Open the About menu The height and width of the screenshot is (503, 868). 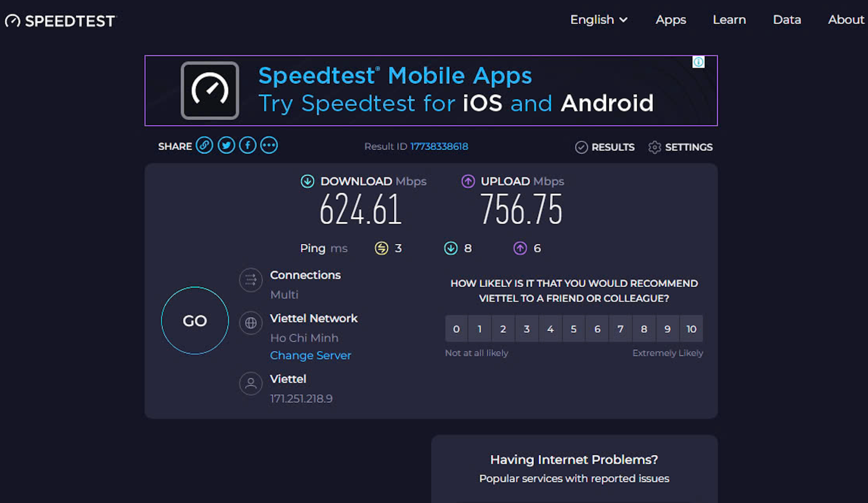[x=846, y=20]
